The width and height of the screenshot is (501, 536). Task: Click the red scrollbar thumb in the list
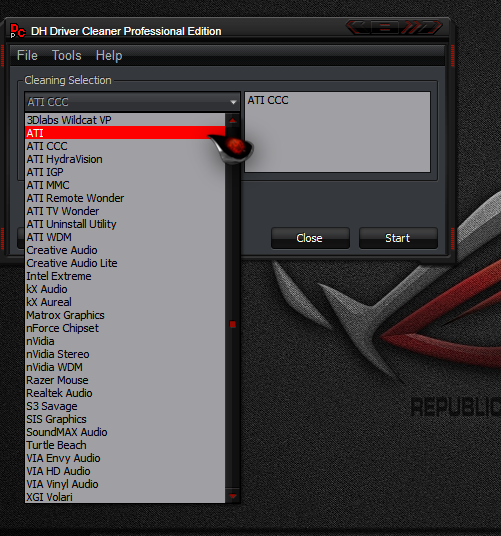coord(233,324)
